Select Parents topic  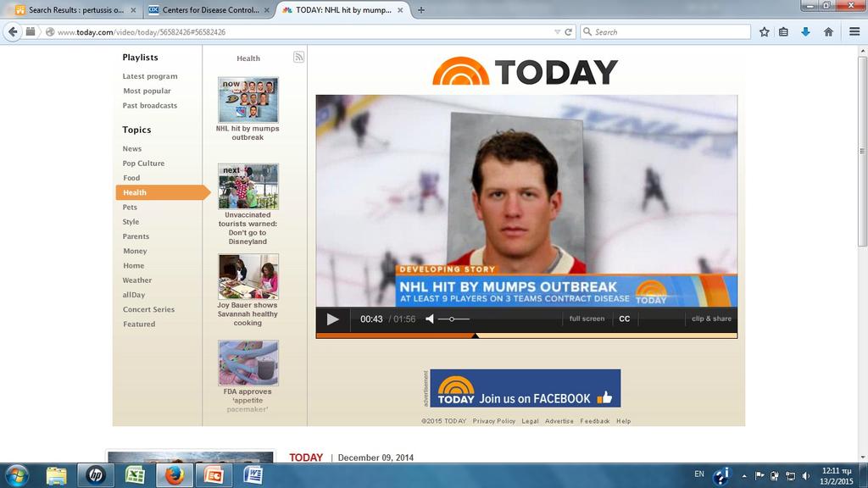[x=136, y=236]
